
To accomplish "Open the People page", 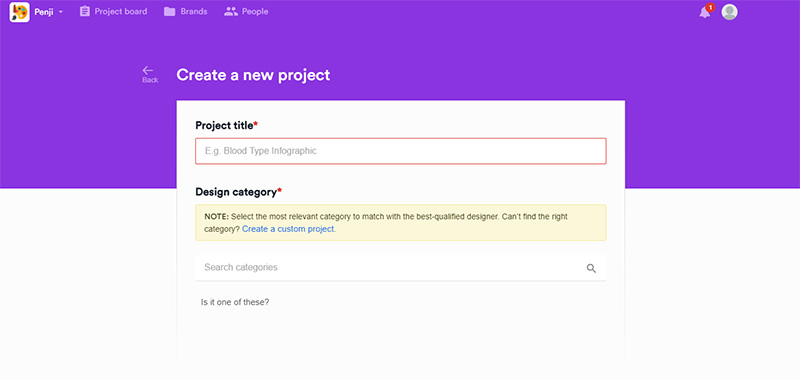I will (x=246, y=11).
